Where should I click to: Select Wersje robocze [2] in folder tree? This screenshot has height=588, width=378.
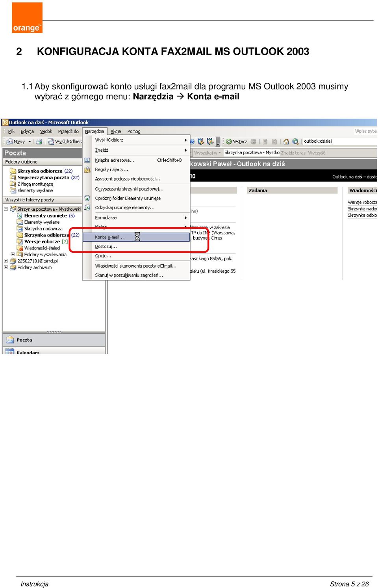(x=43, y=242)
